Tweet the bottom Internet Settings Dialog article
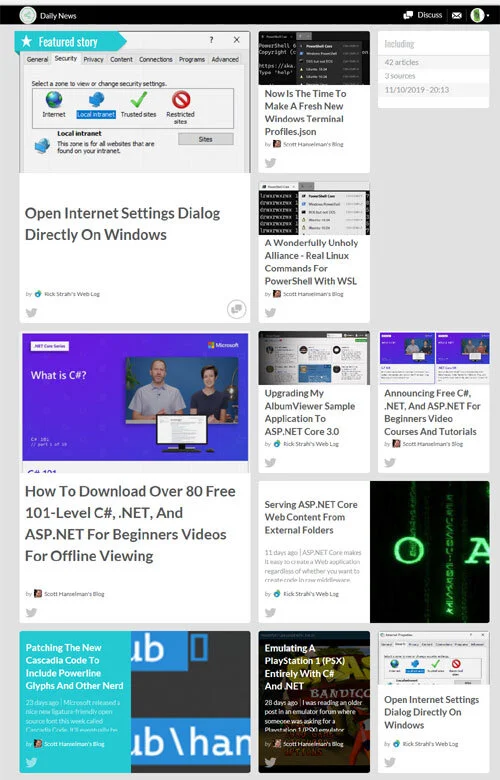500x780 pixels. (390, 762)
